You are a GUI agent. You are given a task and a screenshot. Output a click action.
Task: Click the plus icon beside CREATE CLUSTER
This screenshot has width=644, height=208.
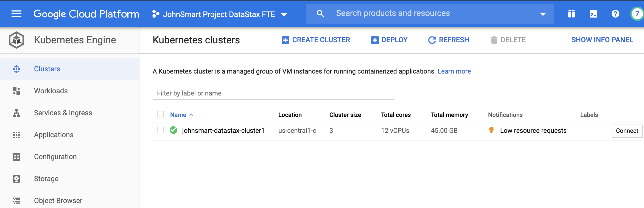coord(285,40)
